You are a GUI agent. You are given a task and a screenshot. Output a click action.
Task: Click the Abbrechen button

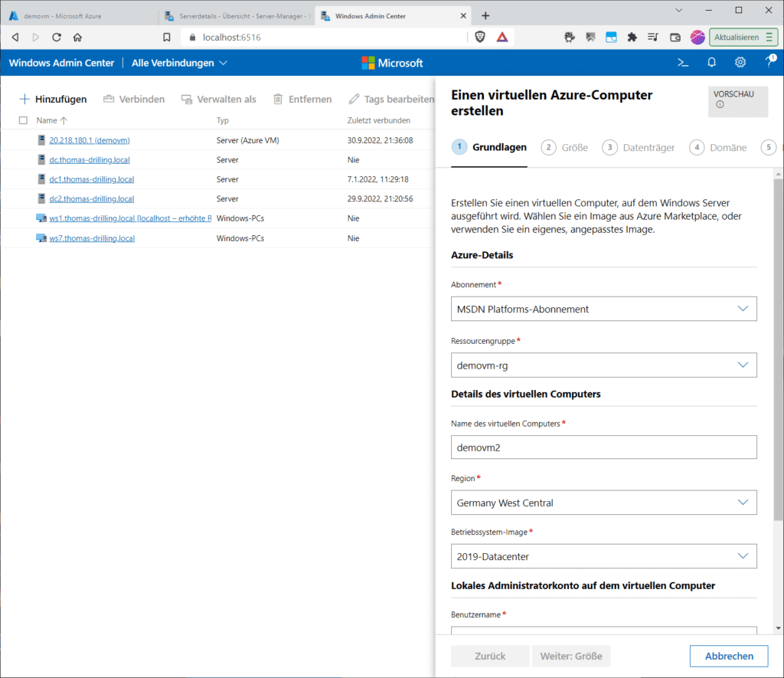click(x=729, y=656)
